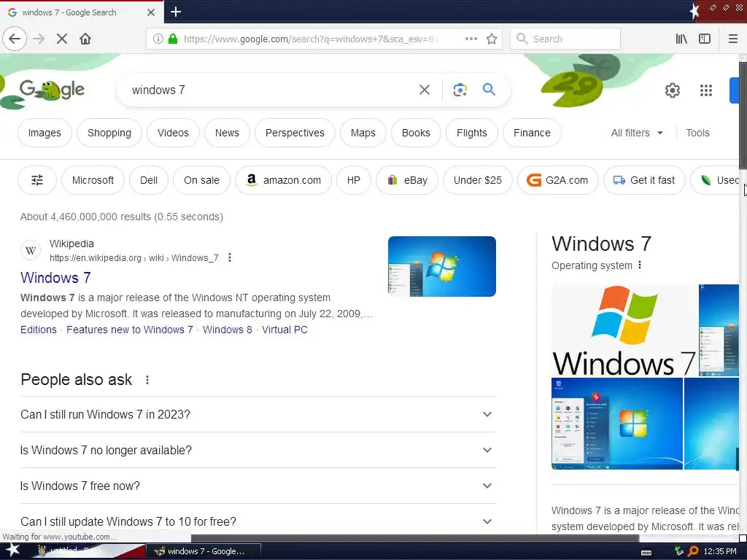This screenshot has height=560, width=747.
Task: Bookmark this page with the star icon
Action: pyautogui.click(x=492, y=39)
